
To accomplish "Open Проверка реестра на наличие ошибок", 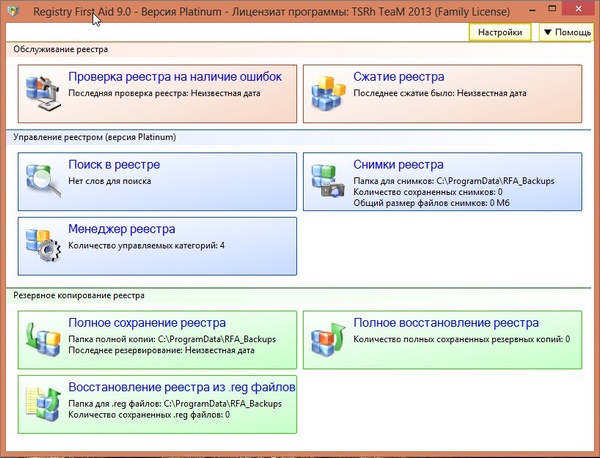I will (x=175, y=77).
